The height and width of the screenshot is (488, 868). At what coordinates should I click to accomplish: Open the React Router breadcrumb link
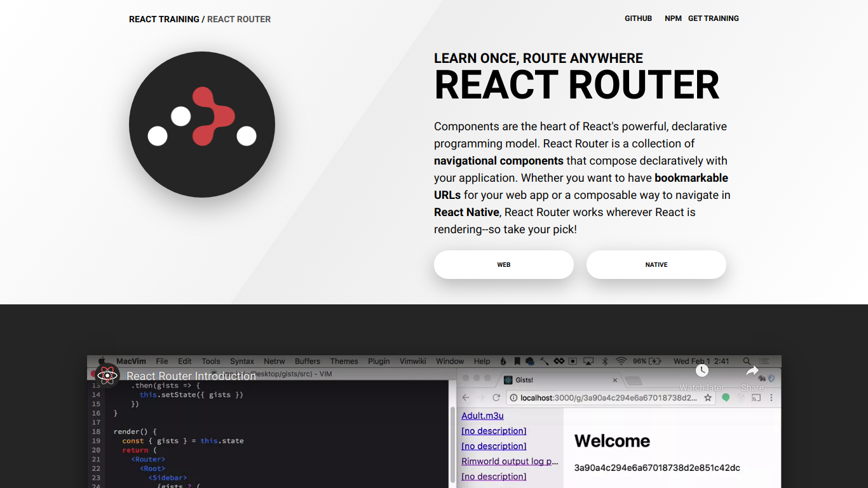pyautogui.click(x=239, y=19)
